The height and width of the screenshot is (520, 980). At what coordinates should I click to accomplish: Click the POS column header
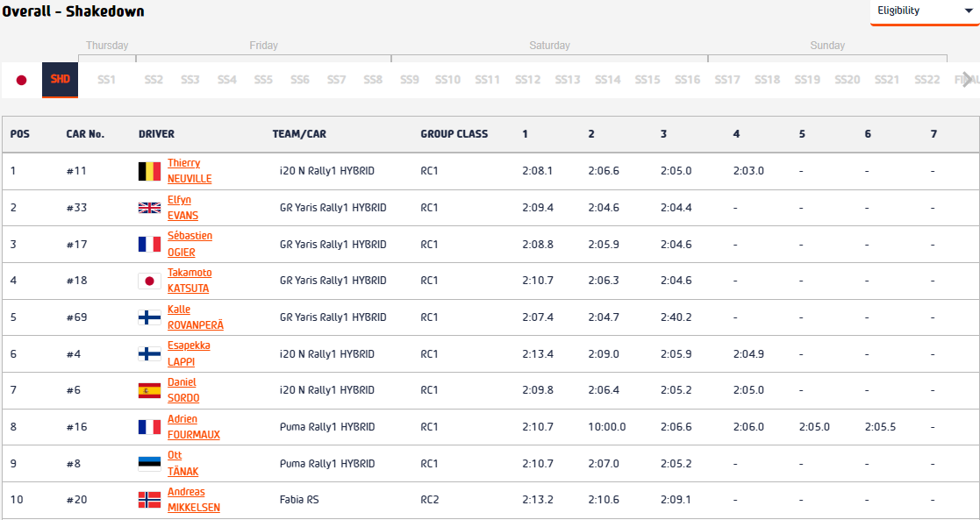[x=19, y=134]
